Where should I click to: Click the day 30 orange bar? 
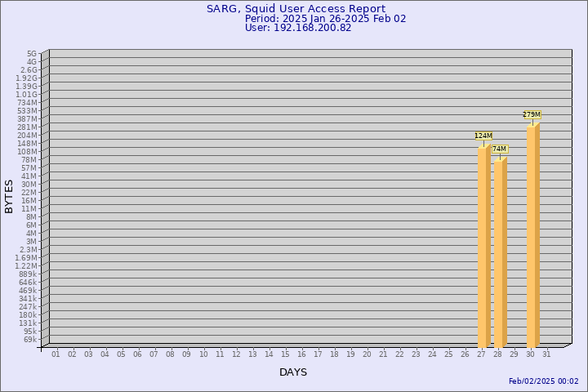pyautogui.click(x=532, y=237)
